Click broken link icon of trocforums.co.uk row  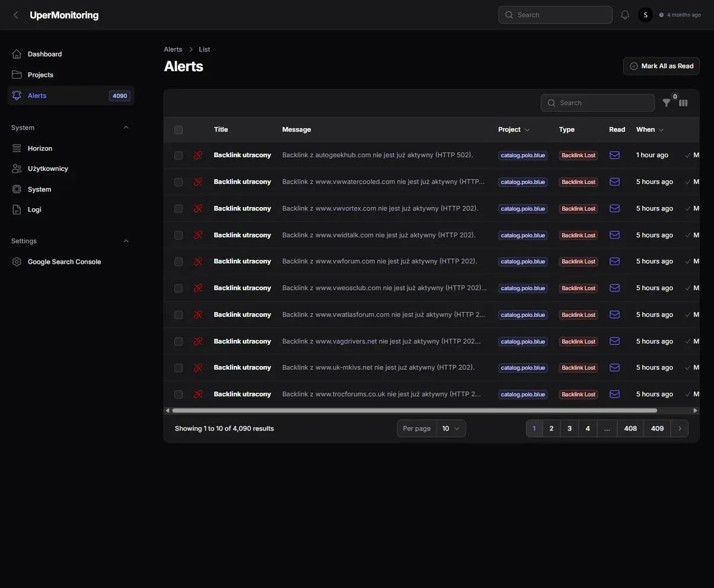coord(198,394)
